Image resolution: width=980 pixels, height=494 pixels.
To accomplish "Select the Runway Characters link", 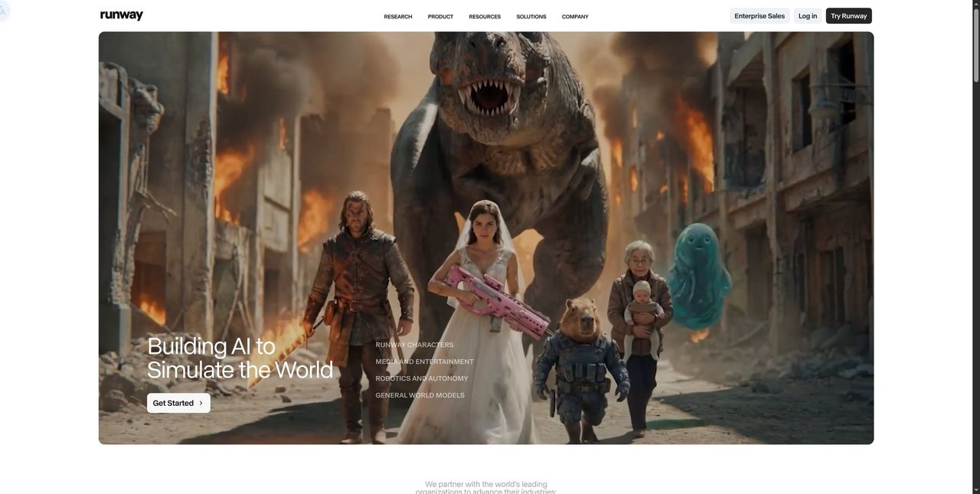I will 414,345.
